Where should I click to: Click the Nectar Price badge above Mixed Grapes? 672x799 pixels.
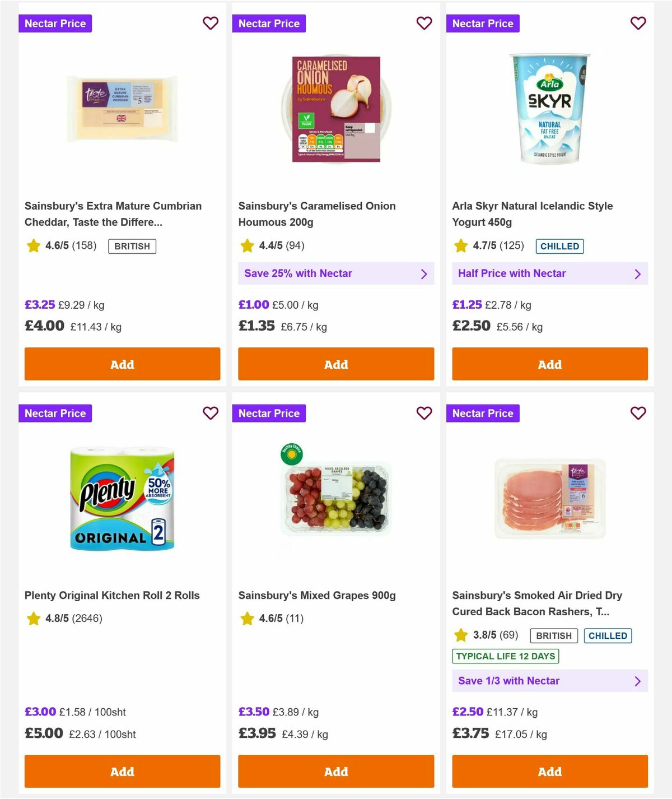pos(269,413)
